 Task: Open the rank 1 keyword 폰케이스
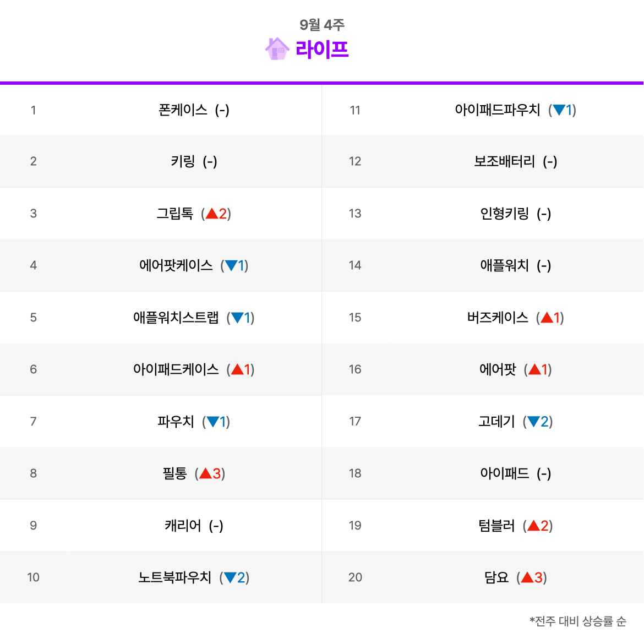183,110
